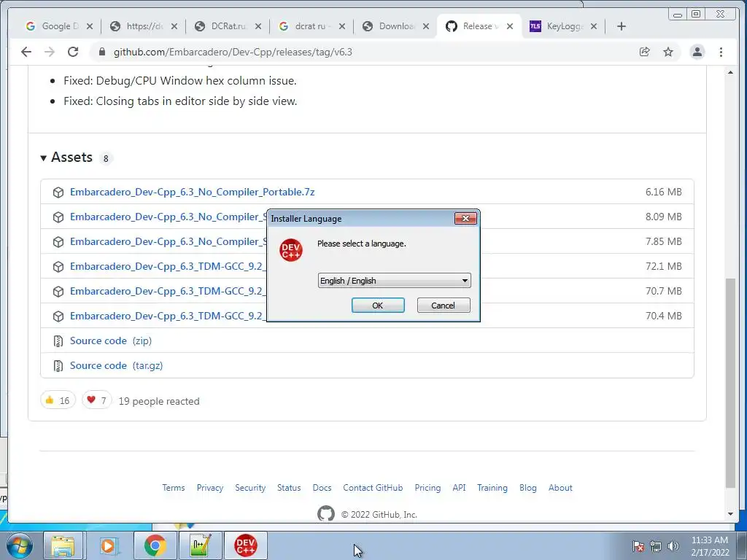Close the DCRat.ru tab
This screenshot has height=560, width=747.
click(x=258, y=26)
